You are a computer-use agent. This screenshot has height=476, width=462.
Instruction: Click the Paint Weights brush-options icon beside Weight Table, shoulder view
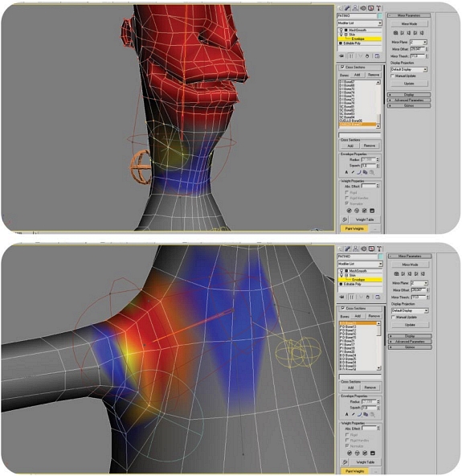click(x=345, y=462)
